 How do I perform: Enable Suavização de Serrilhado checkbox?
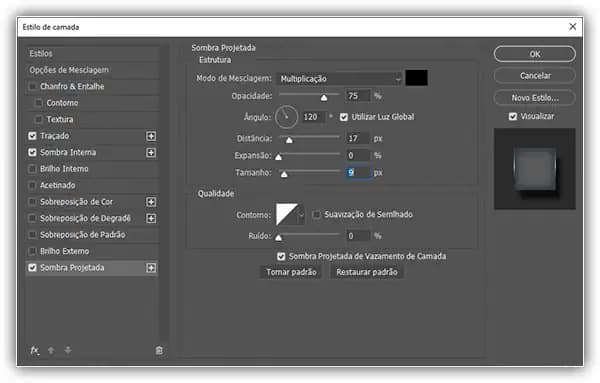[x=316, y=214]
